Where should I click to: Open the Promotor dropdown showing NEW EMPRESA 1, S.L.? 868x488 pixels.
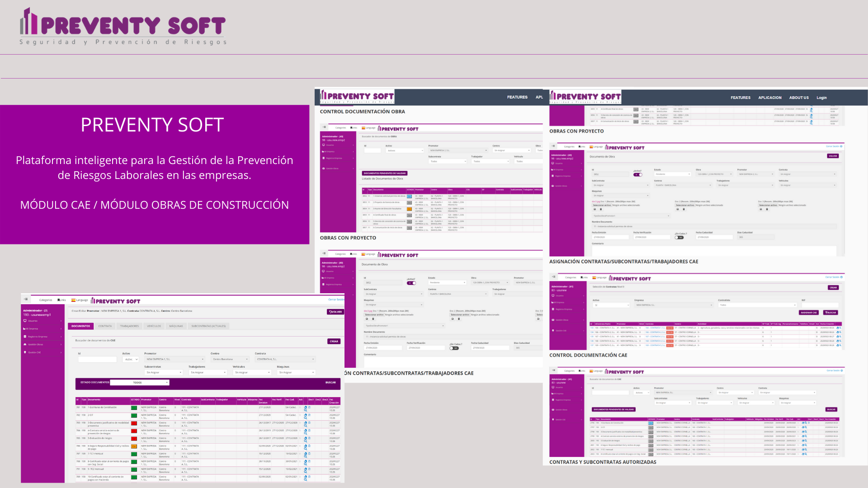175,359
